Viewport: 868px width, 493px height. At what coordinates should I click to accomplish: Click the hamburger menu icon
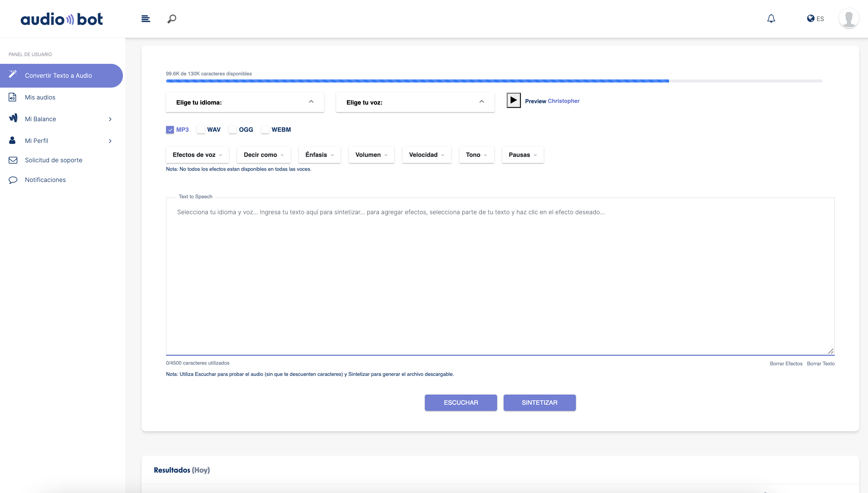tap(145, 19)
